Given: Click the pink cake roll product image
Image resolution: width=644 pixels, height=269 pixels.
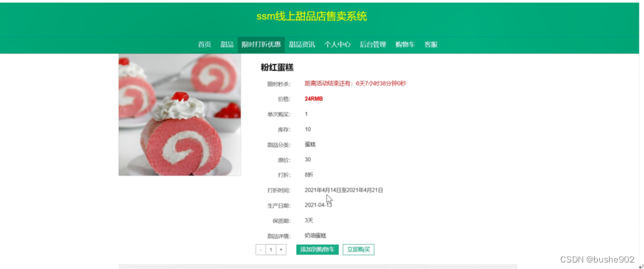Looking at the screenshot, I should [180, 115].
